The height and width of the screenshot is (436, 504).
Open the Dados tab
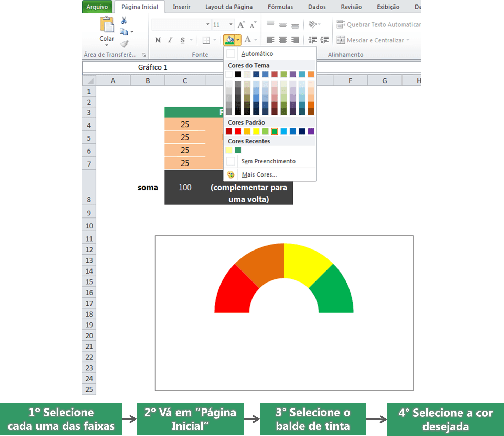tap(317, 7)
